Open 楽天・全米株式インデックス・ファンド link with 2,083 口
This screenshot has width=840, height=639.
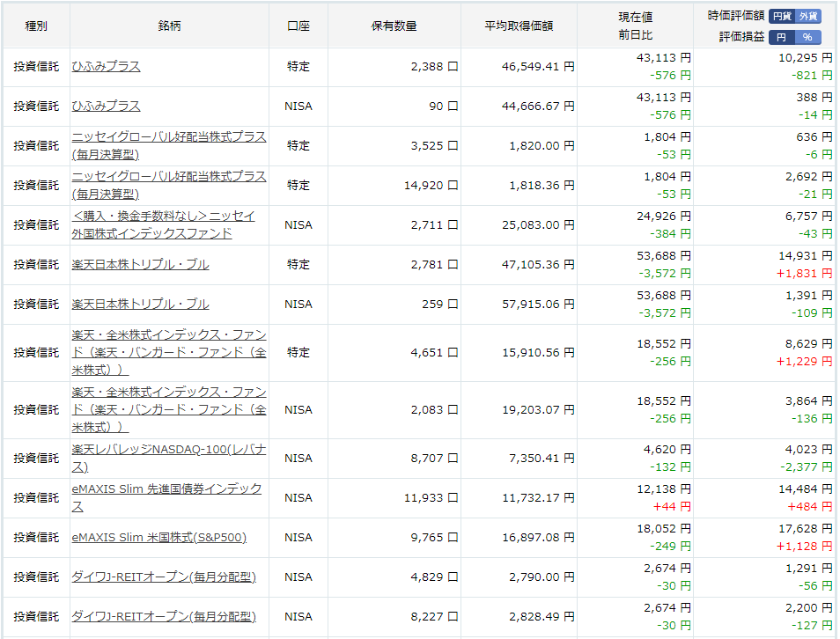point(169,410)
